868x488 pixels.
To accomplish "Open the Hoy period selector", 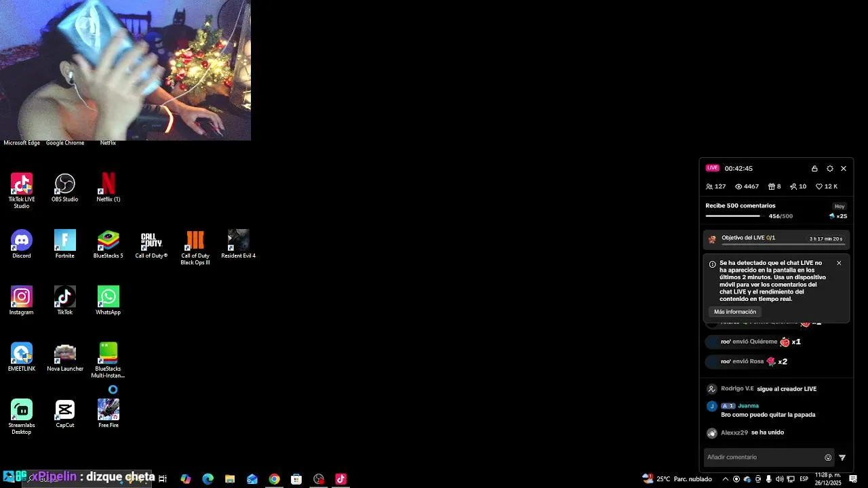I will (x=840, y=206).
